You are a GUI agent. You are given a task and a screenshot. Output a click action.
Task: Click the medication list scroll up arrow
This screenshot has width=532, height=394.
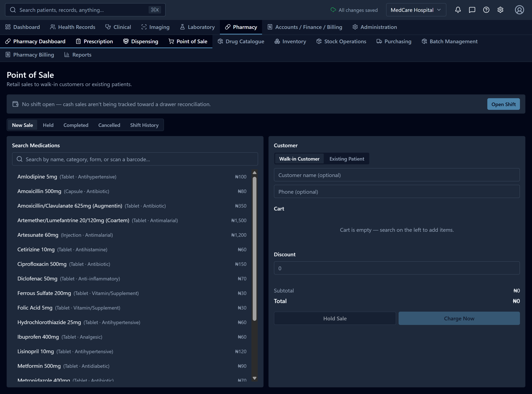(254, 172)
